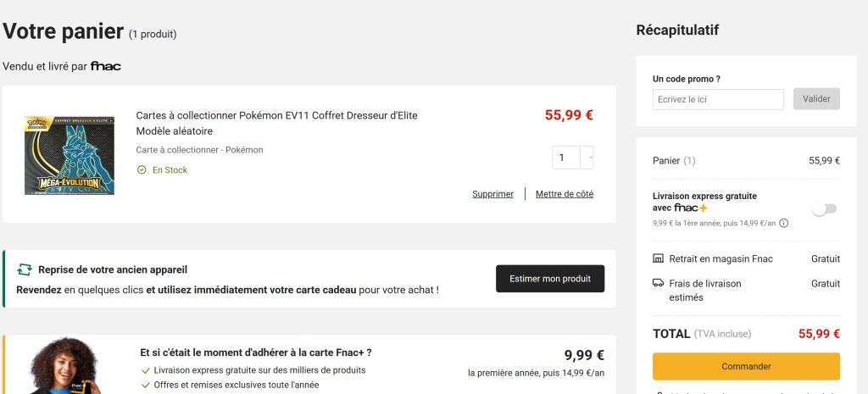Click the delivery truck icon
Screen dimensions: 868x394
point(659,283)
